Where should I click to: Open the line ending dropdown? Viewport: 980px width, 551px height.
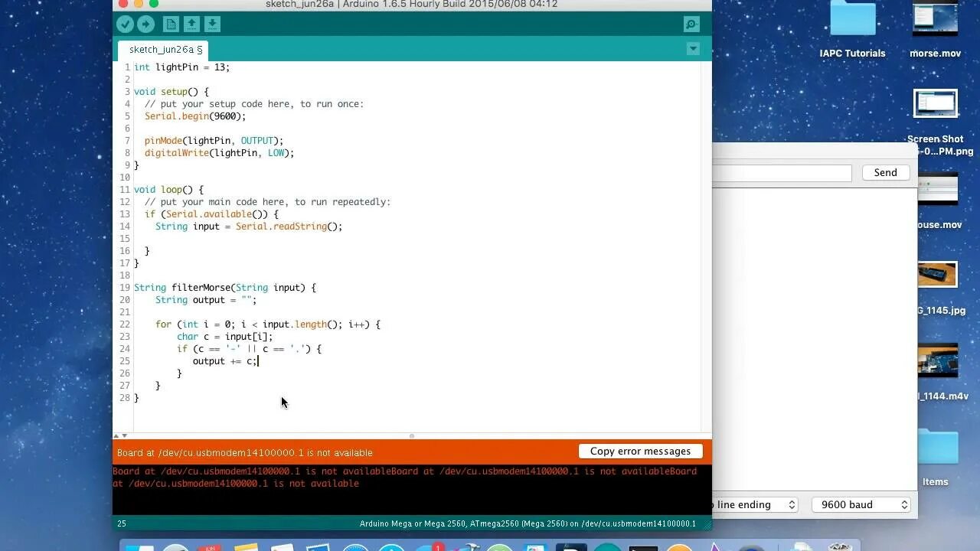coord(754,505)
